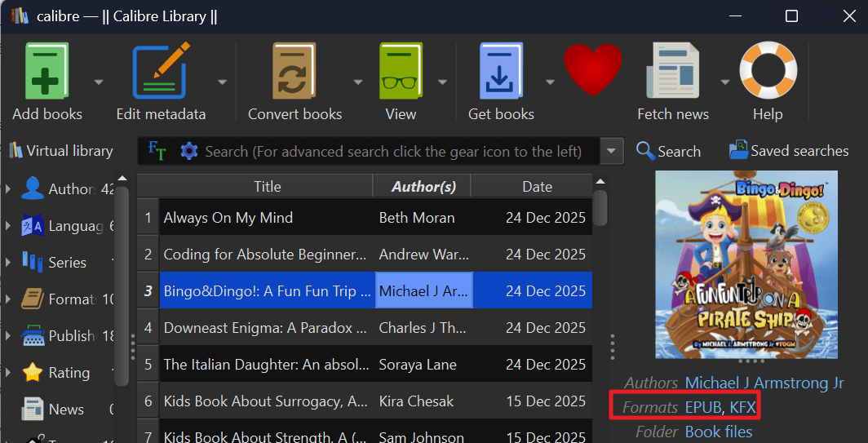Expand the search history dropdown

612,151
